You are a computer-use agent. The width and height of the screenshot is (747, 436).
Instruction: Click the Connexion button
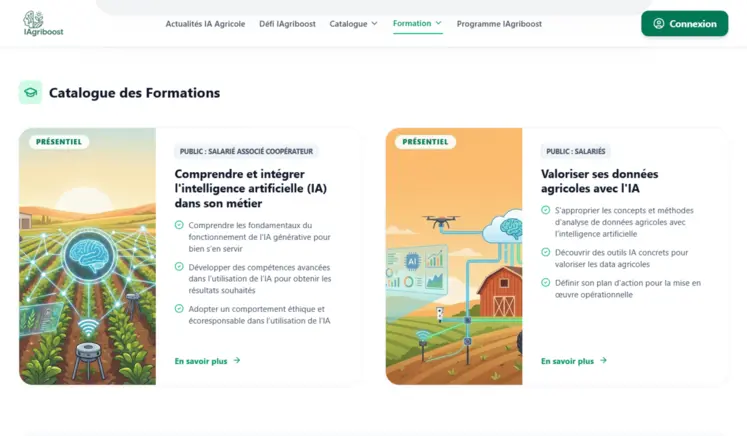(x=685, y=24)
